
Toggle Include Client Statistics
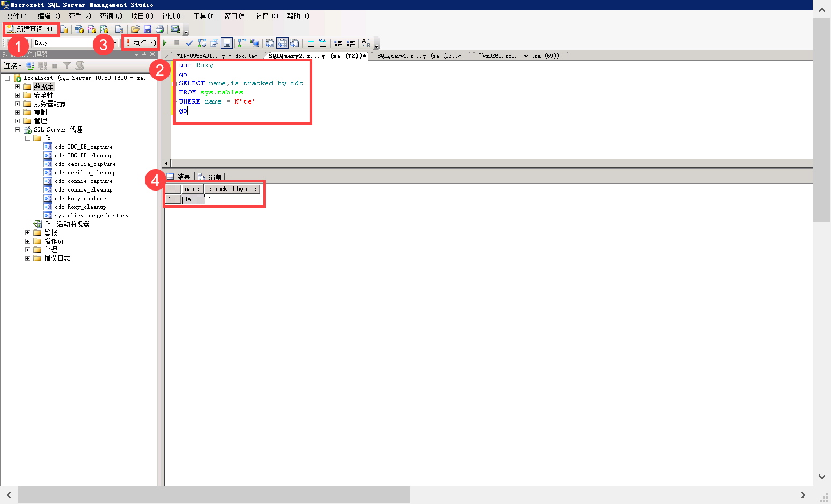click(254, 43)
